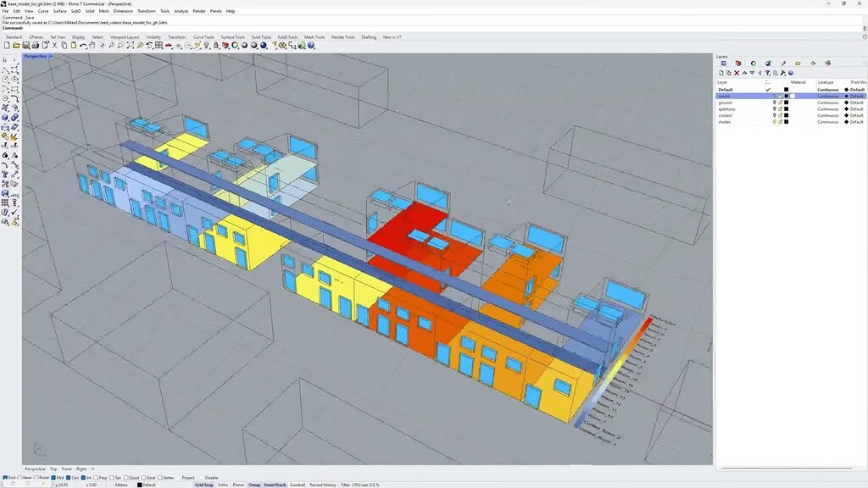Open the Analyze menu
The image size is (868, 488).
click(x=181, y=11)
